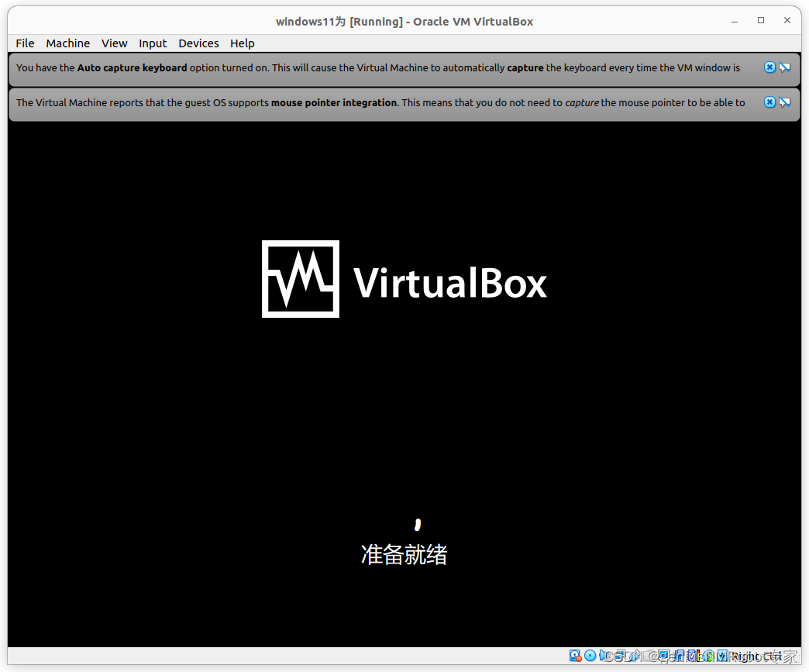
Task: Click the Windows loading spinner near 准备就绪
Action: pyautogui.click(x=418, y=523)
